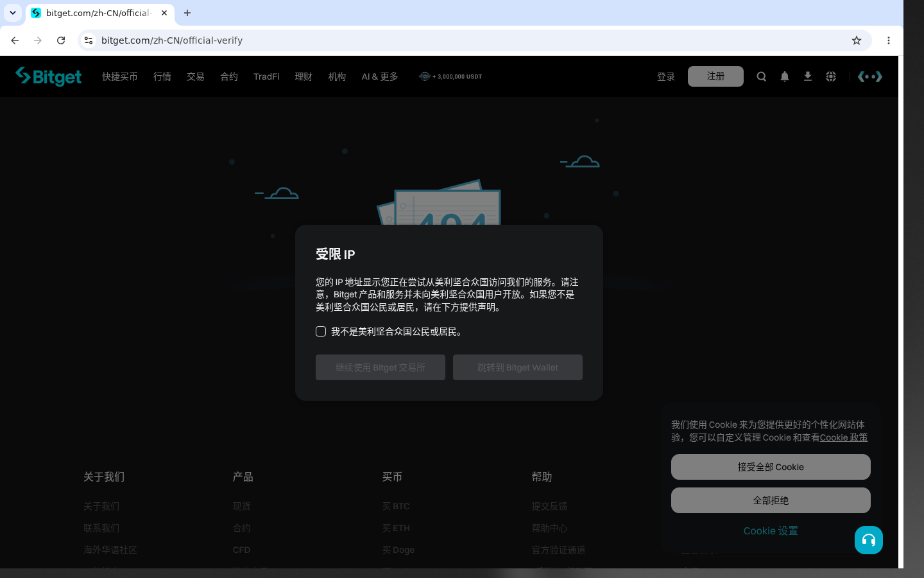Open Cookie 设置
This screenshot has width=924, height=578.
[x=771, y=531]
